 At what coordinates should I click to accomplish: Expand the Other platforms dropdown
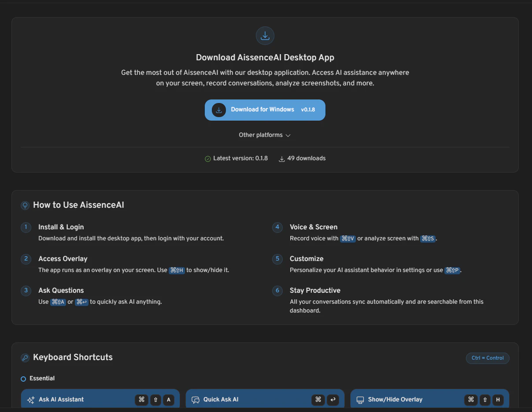(x=265, y=135)
